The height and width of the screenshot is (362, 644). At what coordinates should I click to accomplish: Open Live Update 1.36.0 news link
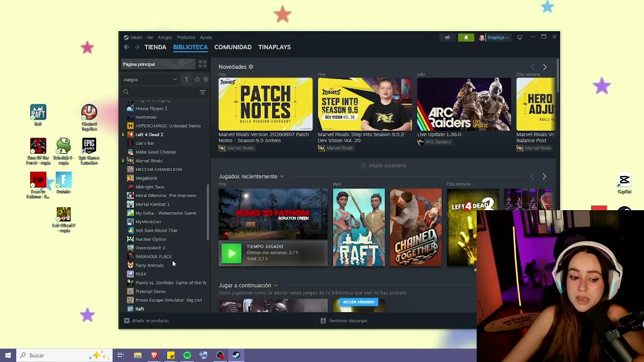(x=439, y=135)
